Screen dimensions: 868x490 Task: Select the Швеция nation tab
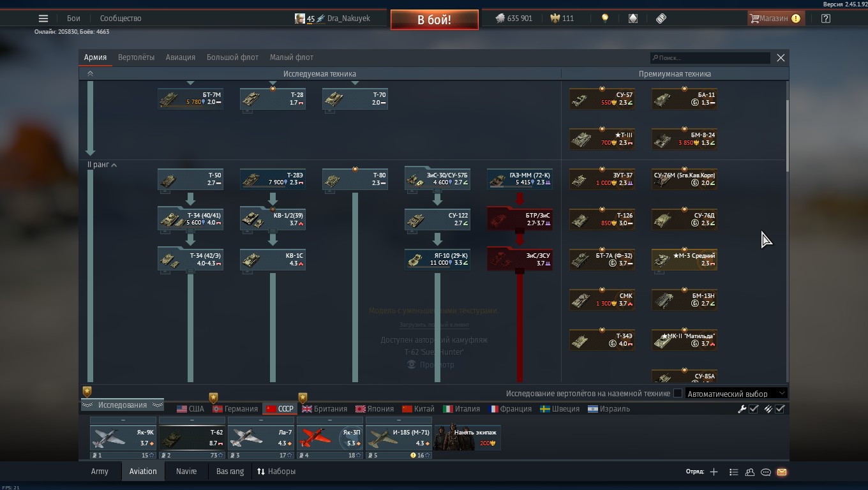(560, 409)
